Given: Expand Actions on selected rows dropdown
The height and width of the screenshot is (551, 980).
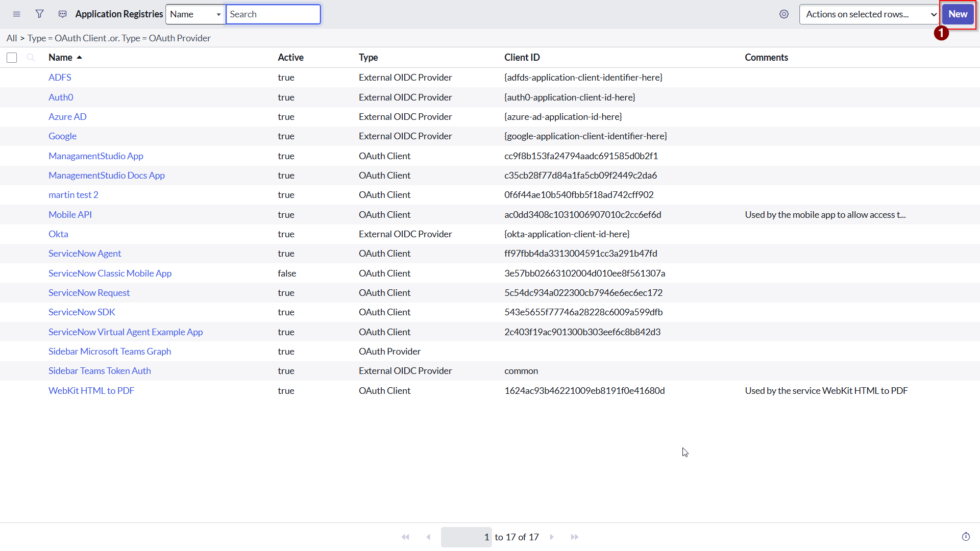Looking at the screenshot, I should coord(869,14).
